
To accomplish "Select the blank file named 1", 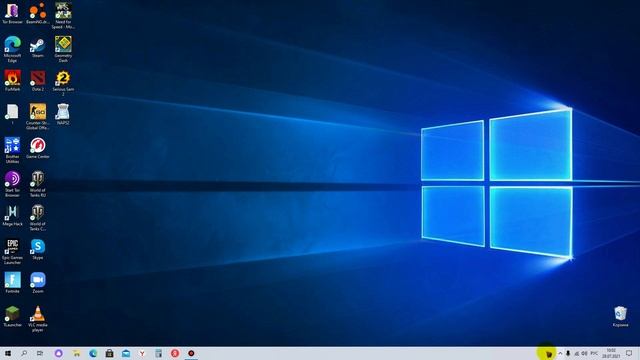I will click(x=12, y=114).
